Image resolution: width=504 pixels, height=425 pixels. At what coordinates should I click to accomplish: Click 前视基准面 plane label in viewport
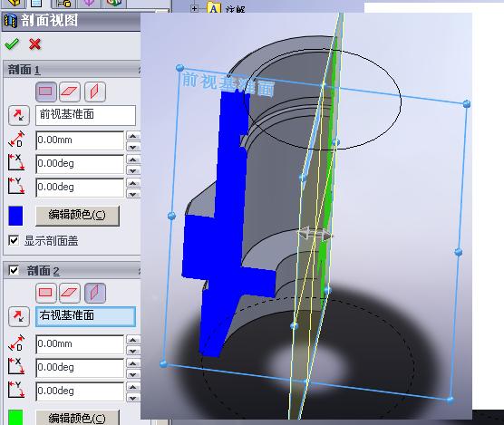(228, 84)
